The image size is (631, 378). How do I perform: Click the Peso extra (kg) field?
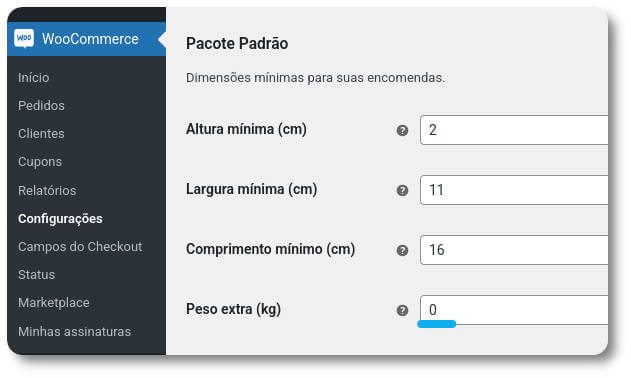click(514, 310)
